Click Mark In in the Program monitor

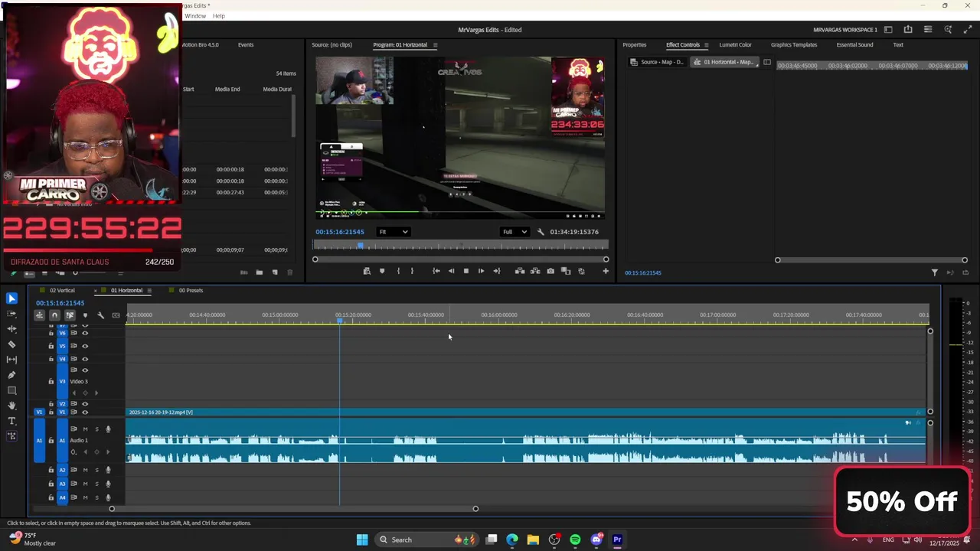point(398,271)
